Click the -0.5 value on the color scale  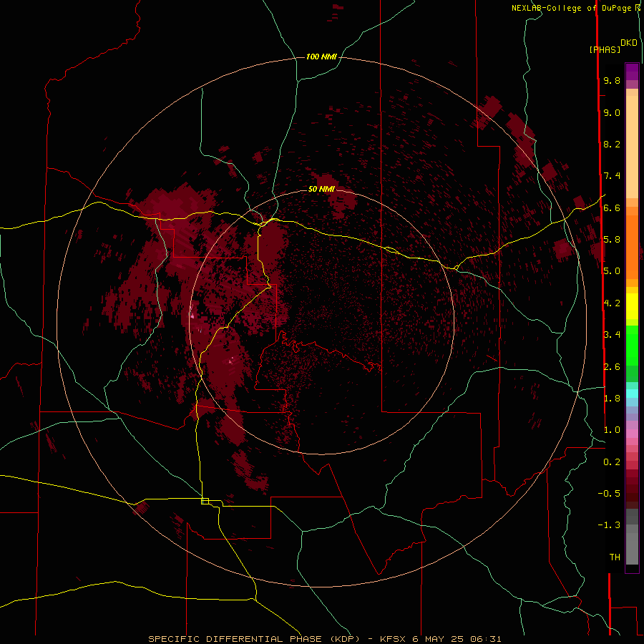click(x=609, y=494)
